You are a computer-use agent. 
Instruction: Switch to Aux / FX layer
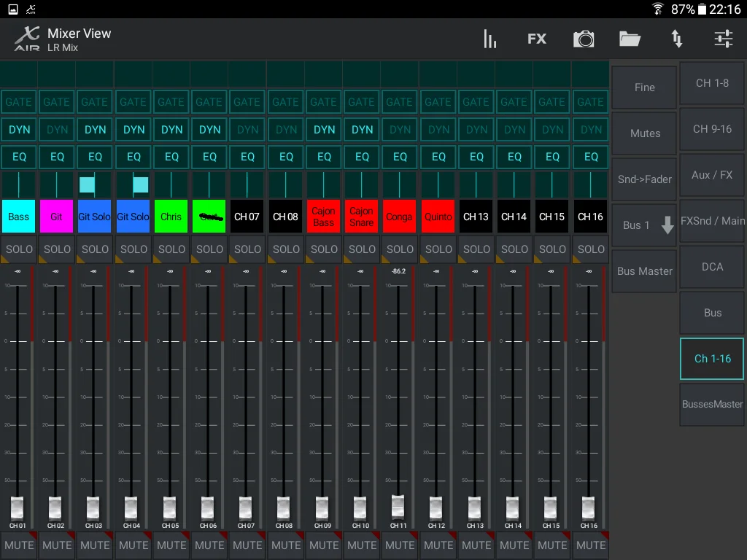pos(712,175)
